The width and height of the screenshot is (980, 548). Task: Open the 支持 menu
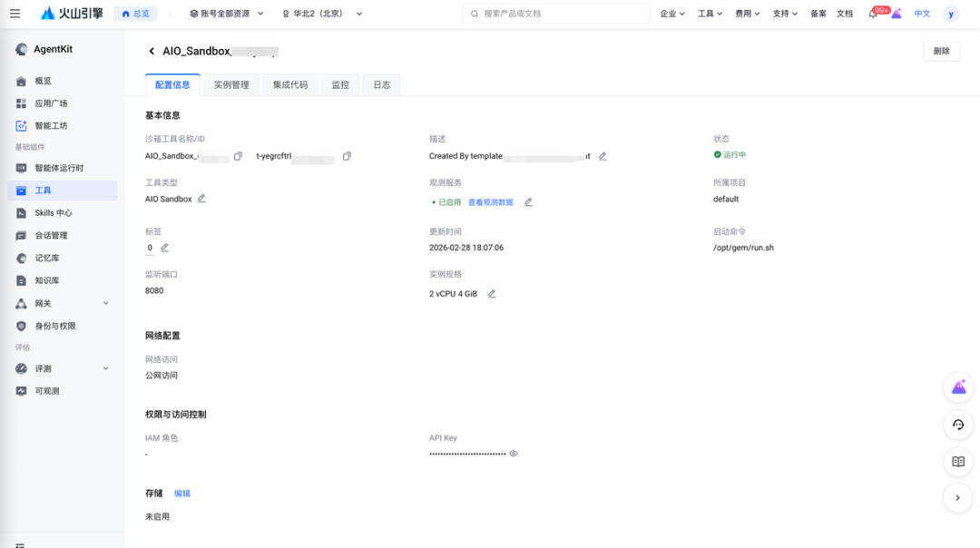pyautogui.click(x=784, y=14)
